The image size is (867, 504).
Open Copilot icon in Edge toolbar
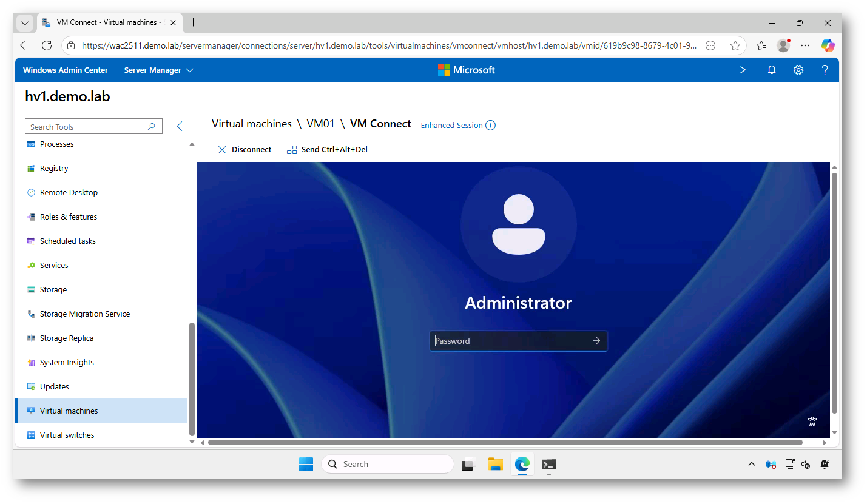click(x=828, y=45)
